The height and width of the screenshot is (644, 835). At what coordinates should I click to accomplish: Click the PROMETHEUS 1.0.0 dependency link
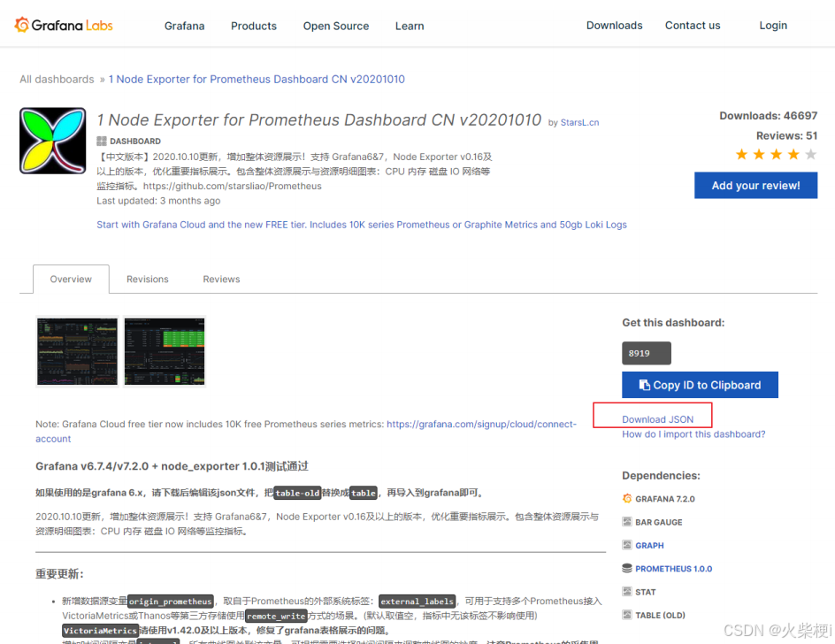click(673, 569)
